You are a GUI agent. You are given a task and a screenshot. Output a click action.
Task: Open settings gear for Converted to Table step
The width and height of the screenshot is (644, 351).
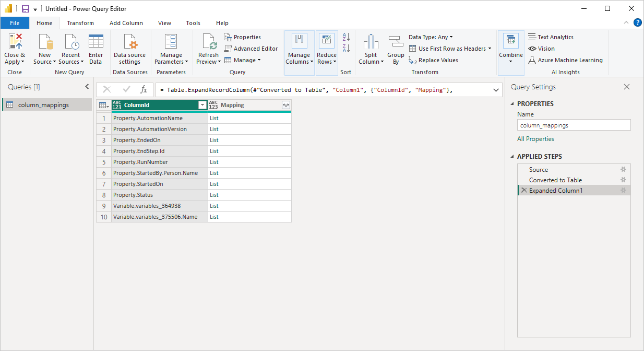(623, 180)
